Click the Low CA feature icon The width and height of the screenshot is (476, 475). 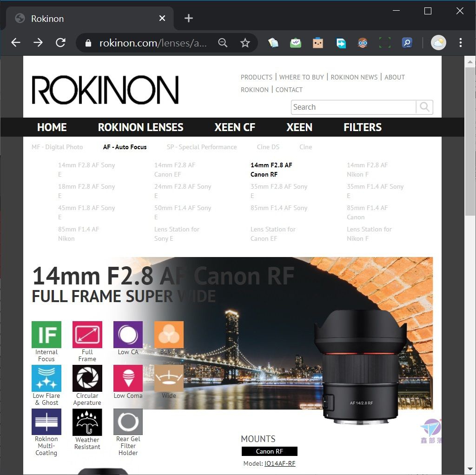pos(128,335)
